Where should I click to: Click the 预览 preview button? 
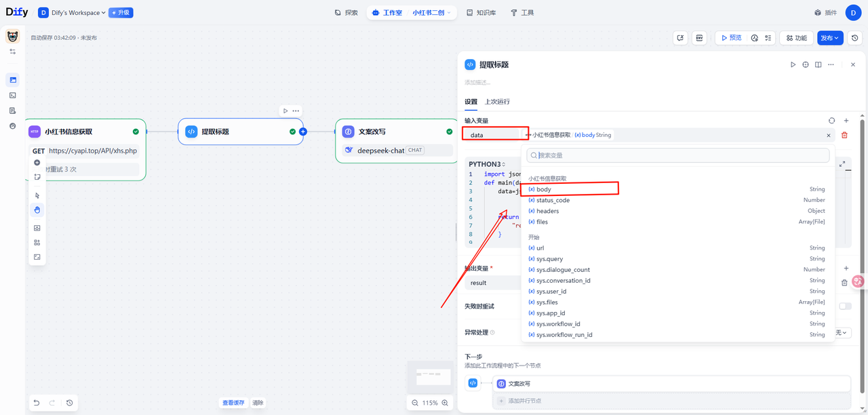click(731, 38)
